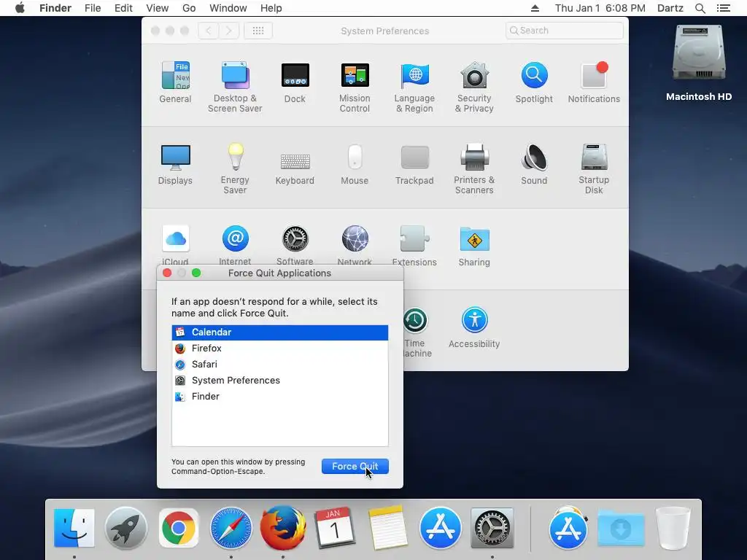Screen dimensions: 747x560
Task: Open the Trash in the Dock
Action: (x=673, y=528)
